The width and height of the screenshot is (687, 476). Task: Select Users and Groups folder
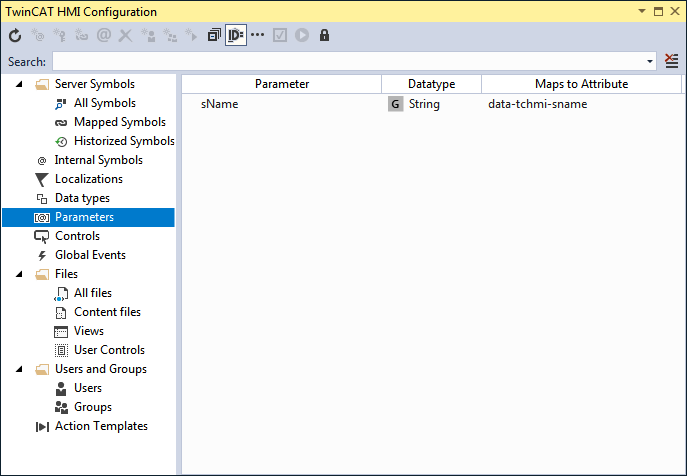click(x=101, y=369)
